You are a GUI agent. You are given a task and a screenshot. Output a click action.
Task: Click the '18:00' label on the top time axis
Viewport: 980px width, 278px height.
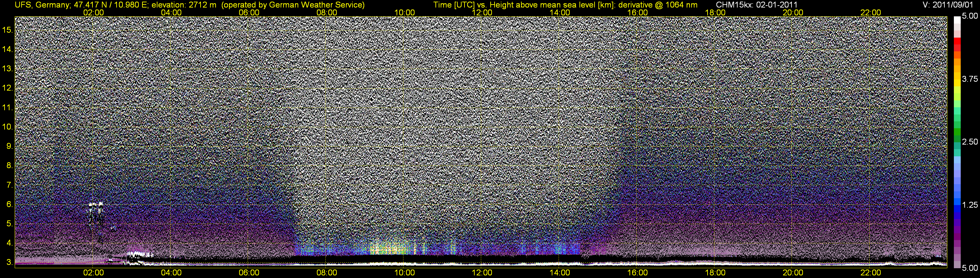(715, 12)
